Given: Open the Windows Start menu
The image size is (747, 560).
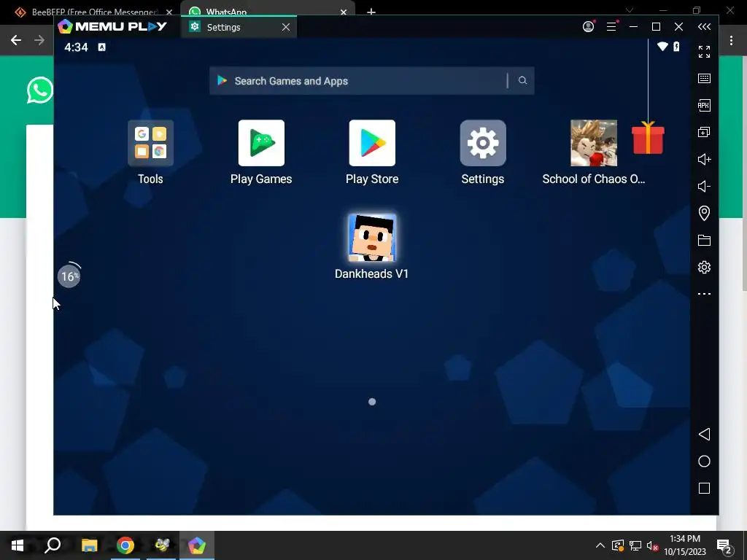Looking at the screenshot, I should (18, 545).
